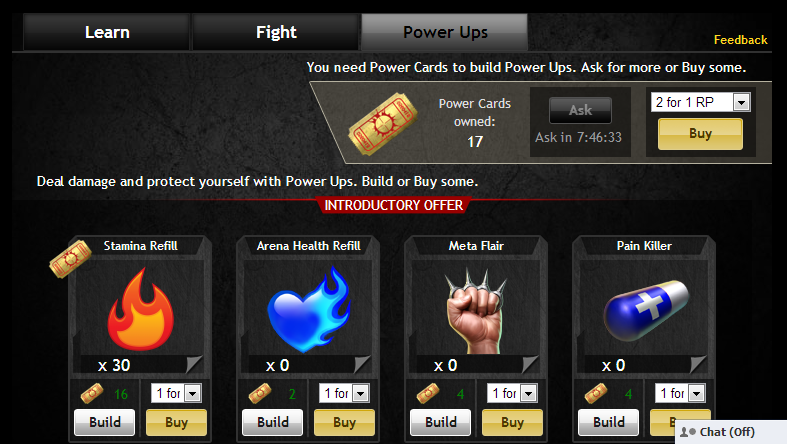Build a Stamina Refill

104,422
